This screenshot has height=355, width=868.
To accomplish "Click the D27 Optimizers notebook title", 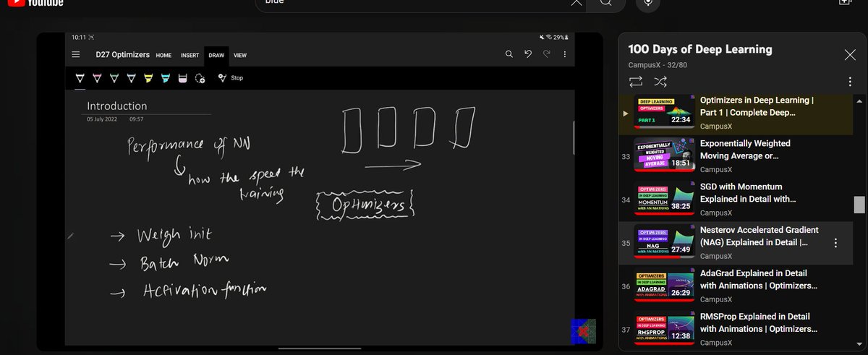I will pyautogui.click(x=123, y=54).
